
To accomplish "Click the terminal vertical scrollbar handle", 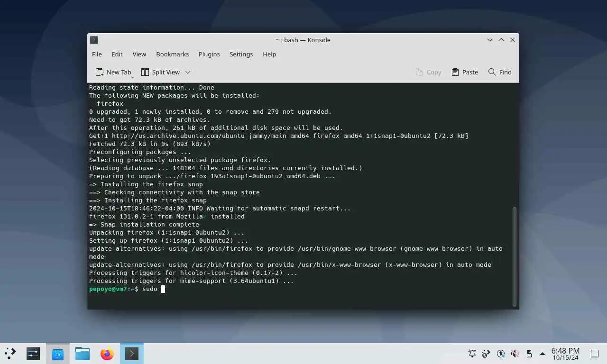I will (514, 256).
